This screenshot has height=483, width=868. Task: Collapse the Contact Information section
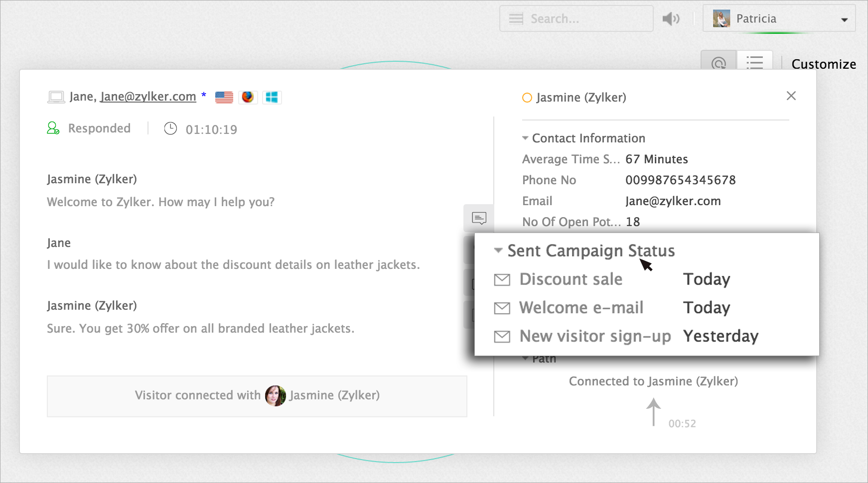tap(525, 138)
